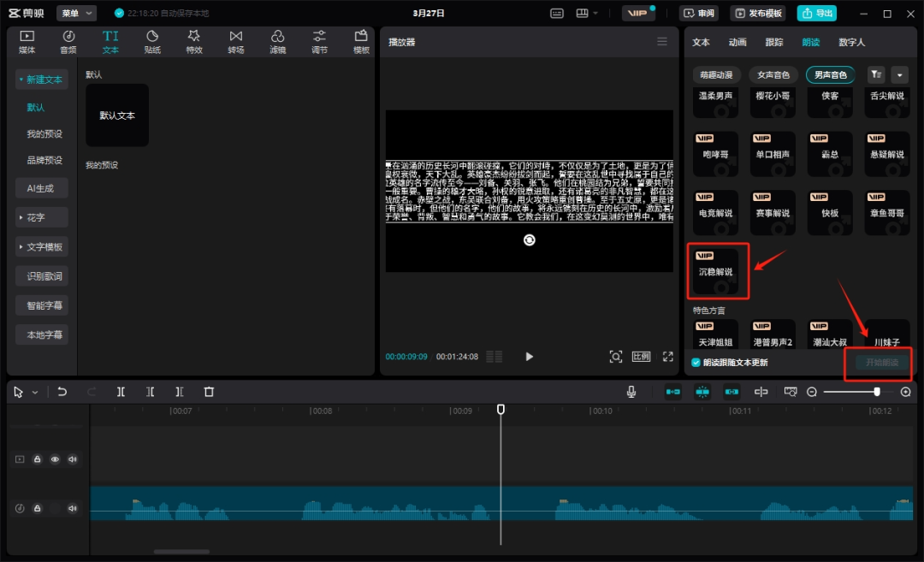Play the preview video
Screen dimensions: 924x562
coord(530,357)
